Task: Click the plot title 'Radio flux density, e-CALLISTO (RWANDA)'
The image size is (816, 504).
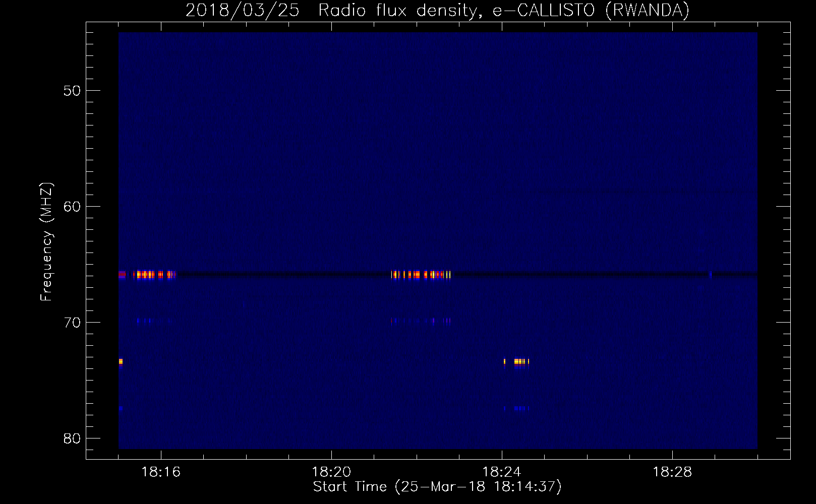Action: (x=504, y=10)
